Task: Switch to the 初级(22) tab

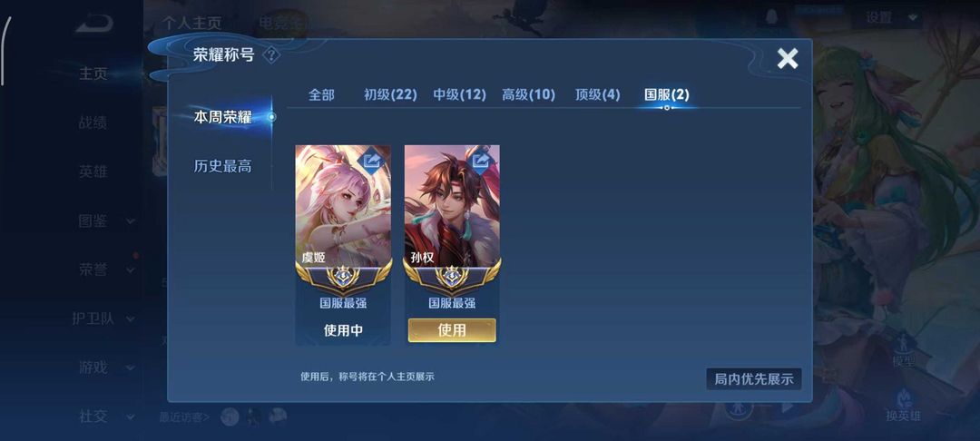Action: click(390, 95)
